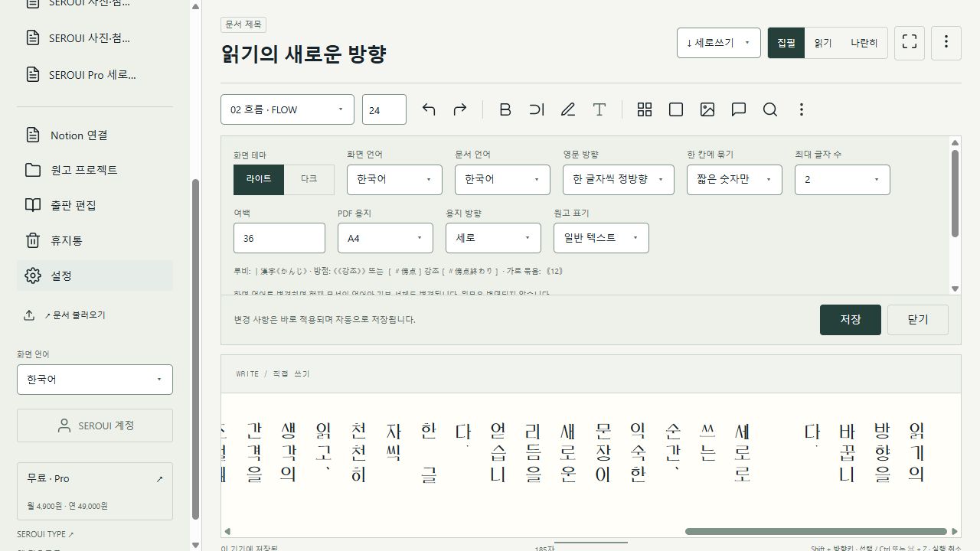The image size is (980, 551).
Task: Open the four-square grid icon
Action: (645, 109)
